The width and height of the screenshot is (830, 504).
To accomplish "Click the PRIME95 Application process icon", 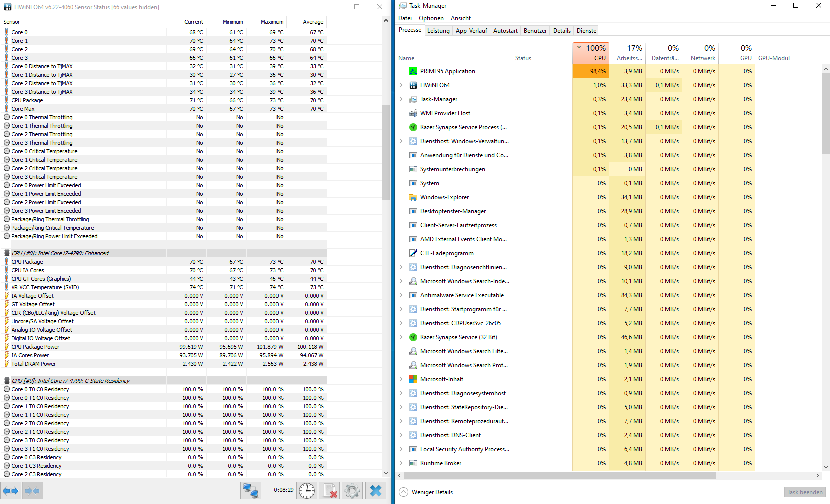I will coord(413,71).
